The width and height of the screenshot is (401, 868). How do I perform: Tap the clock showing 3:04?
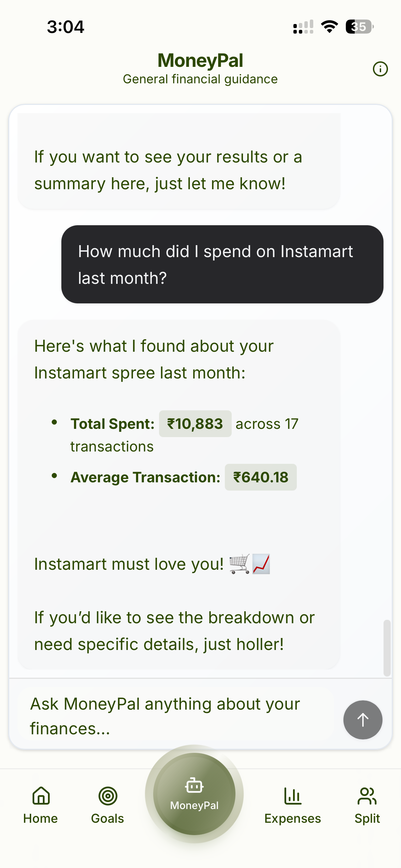click(66, 27)
